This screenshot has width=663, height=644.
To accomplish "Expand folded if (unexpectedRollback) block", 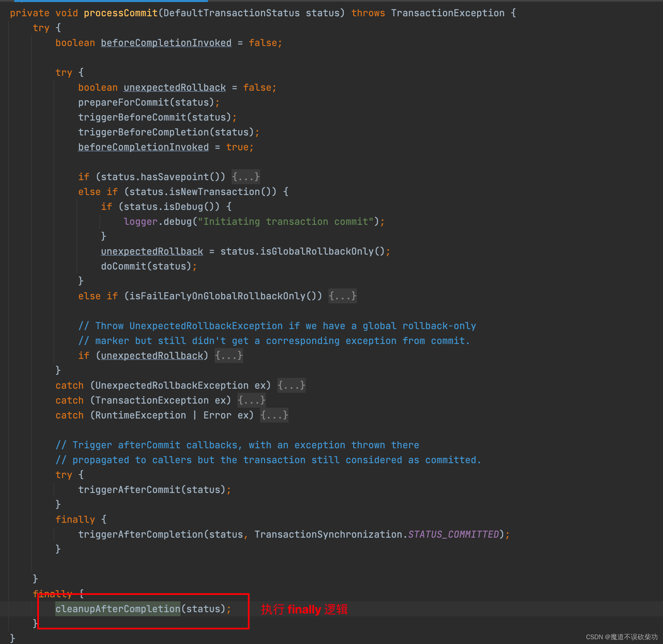I will coord(229,356).
